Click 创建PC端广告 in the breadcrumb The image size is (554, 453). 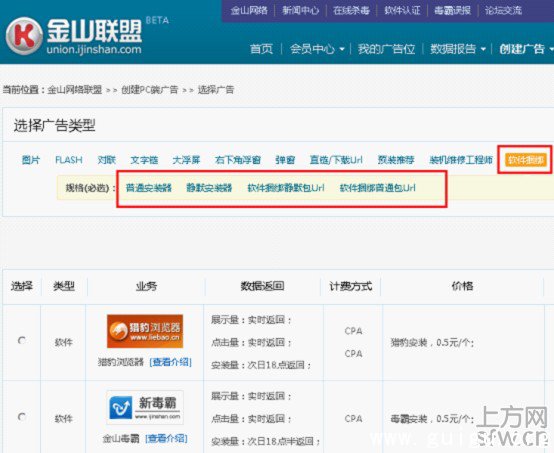150,90
